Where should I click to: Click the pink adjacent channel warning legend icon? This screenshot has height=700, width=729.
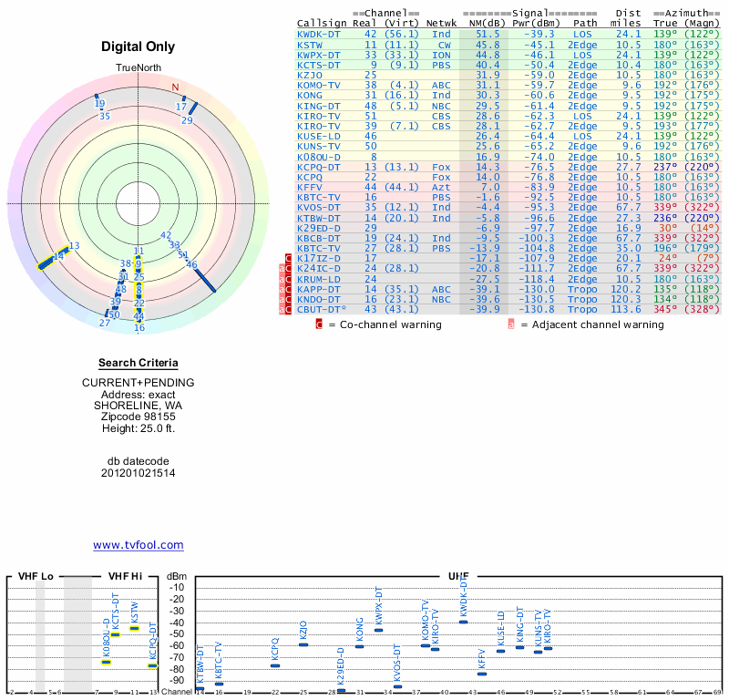(x=511, y=324)
